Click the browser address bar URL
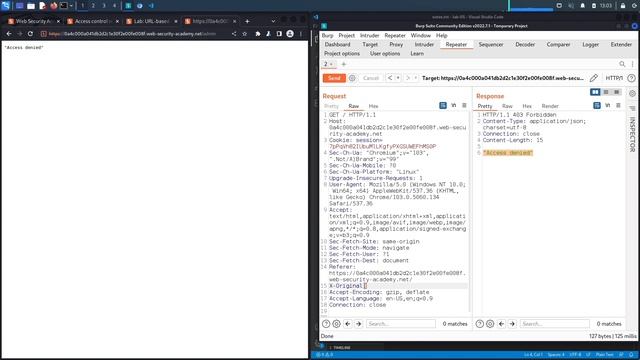640x360 pixels. (132, 34)
